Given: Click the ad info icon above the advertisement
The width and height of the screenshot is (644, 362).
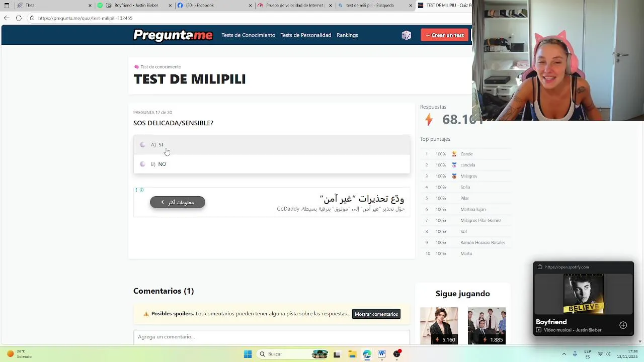Looking at the screenshot, I should pyautogui.click(x=142, y=190).
